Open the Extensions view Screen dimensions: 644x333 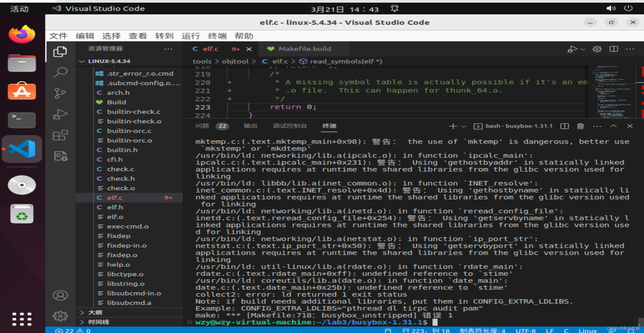60,135
